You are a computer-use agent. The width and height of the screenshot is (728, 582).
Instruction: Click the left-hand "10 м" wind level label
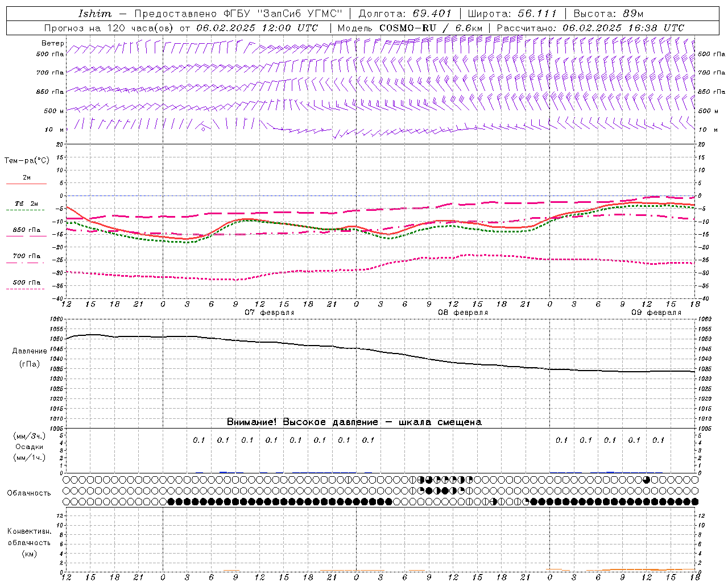(55, 130)
